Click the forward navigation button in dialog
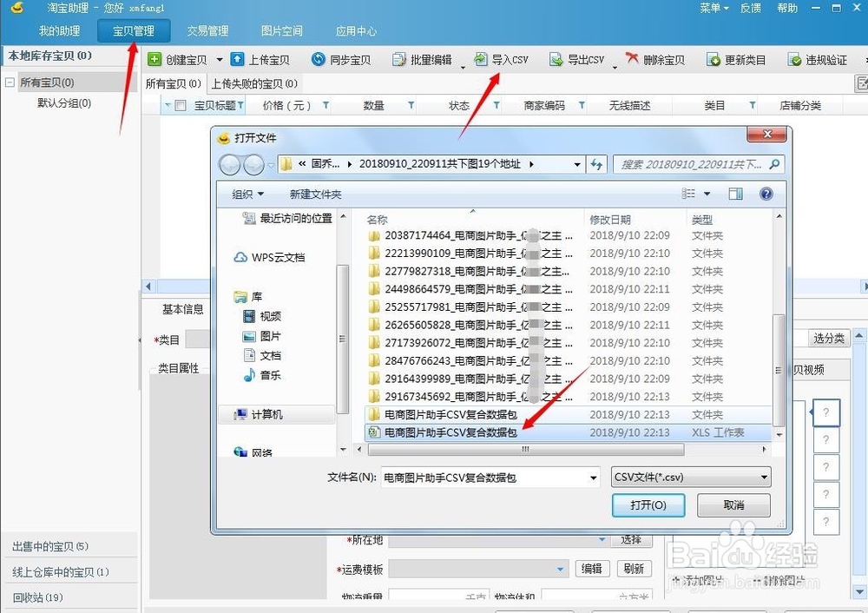Screen dimensions: 868x613 253,164
